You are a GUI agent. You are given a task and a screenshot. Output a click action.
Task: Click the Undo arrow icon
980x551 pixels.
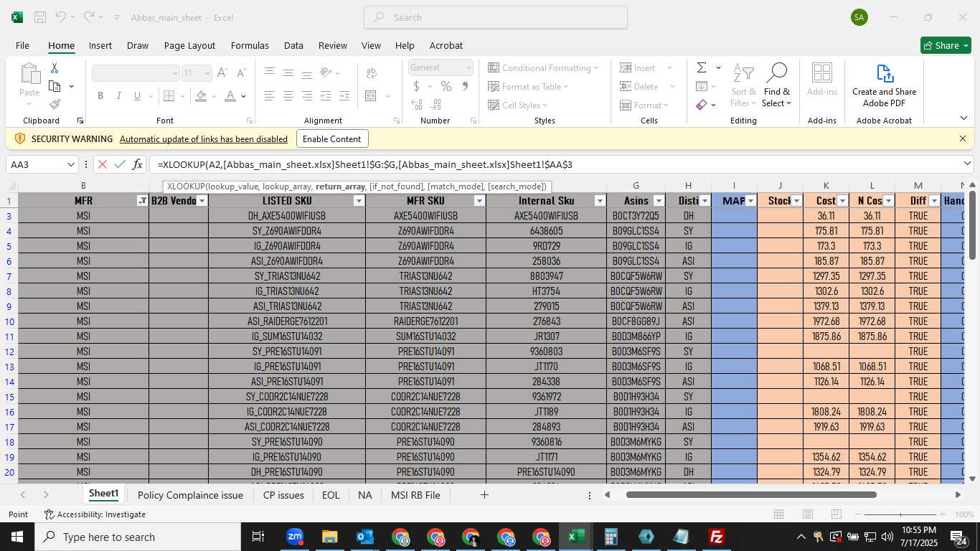coord(61,17)
